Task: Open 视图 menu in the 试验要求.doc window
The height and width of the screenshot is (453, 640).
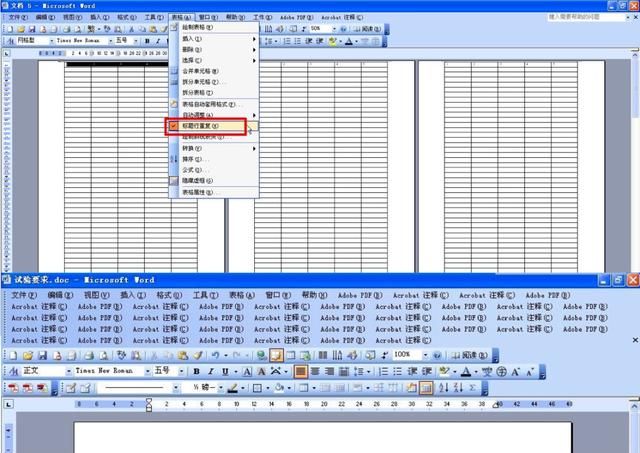Action: [x=97, y=295]
